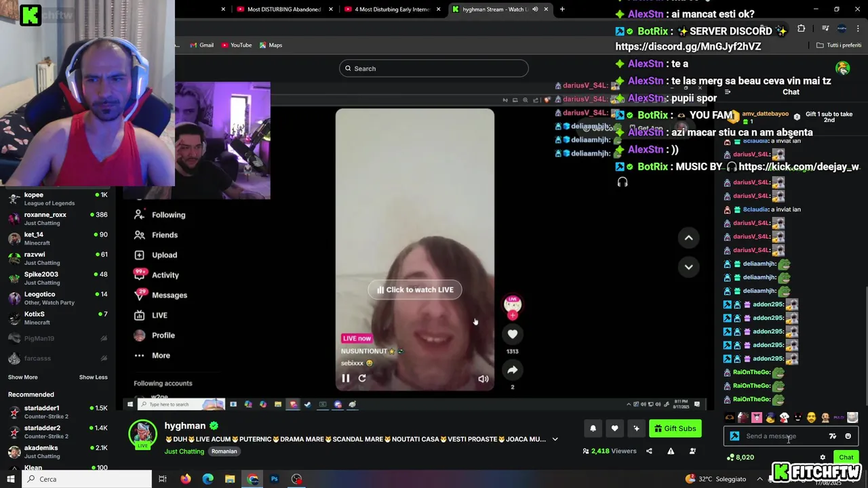
Task: Open the hyghman channel name
Action: 185,426
